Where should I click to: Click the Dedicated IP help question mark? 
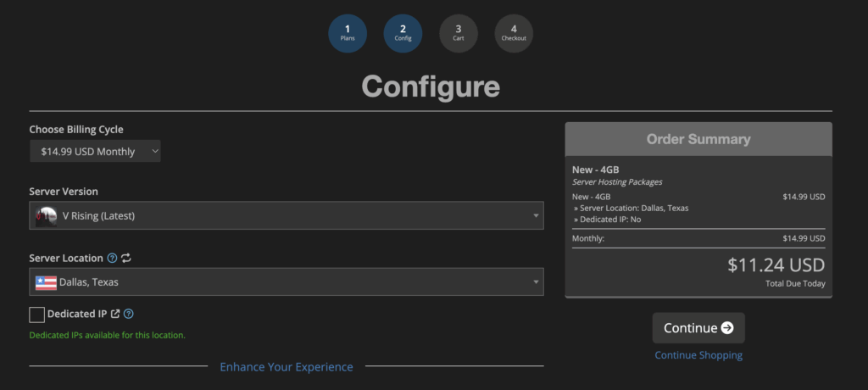(x=129, y=314)
